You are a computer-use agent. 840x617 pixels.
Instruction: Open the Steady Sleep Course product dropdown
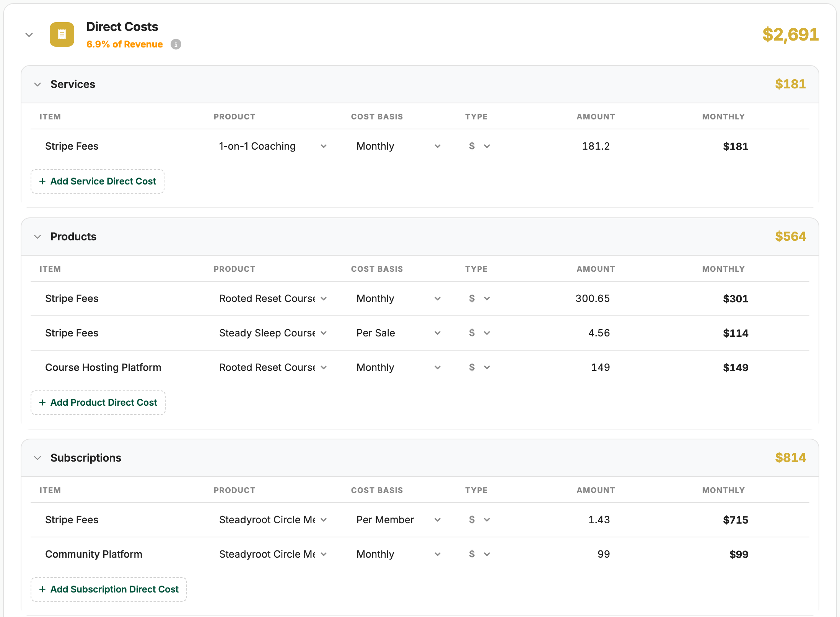[273, 333]
